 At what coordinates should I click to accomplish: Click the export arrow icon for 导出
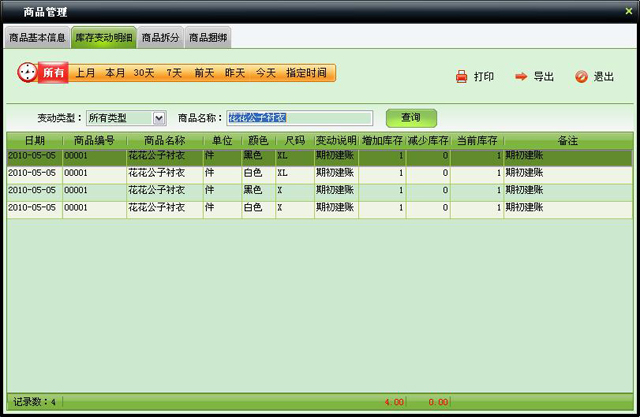(x=521, y=77)
